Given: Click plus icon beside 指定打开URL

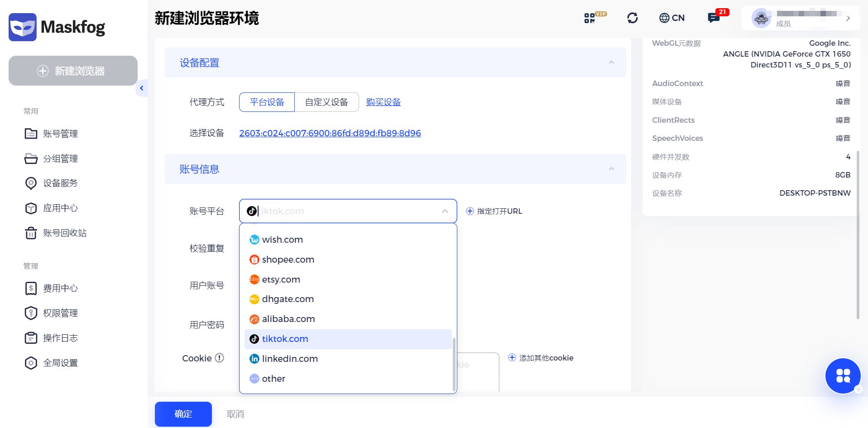Looking at the screenshot, I should [470, 211].
